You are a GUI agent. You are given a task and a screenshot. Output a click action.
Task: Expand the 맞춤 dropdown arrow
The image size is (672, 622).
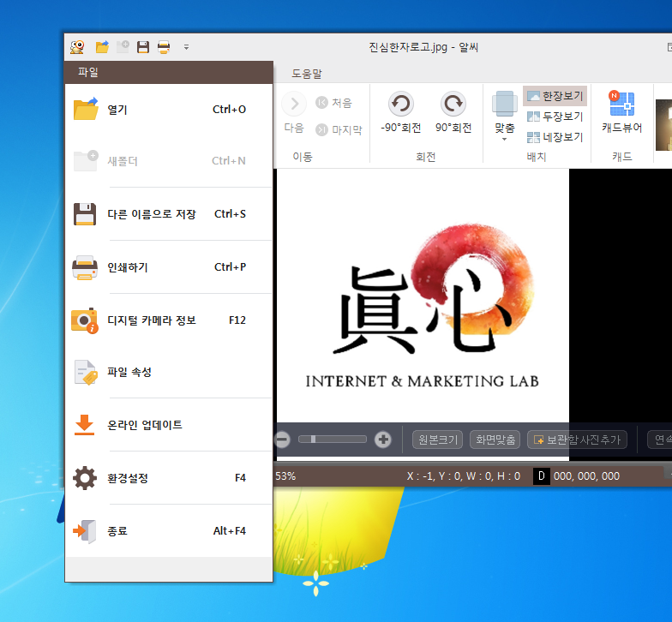click(504, 139)
